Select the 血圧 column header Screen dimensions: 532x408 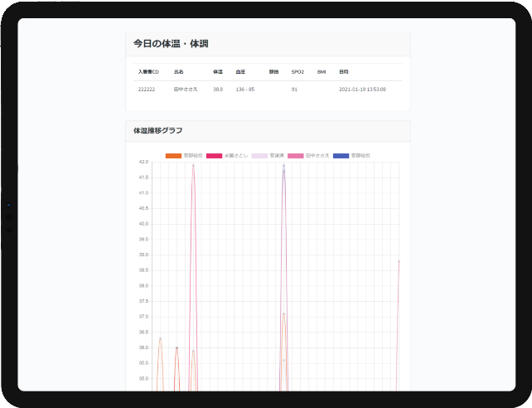pyautogui.click(x=240, y=72)
